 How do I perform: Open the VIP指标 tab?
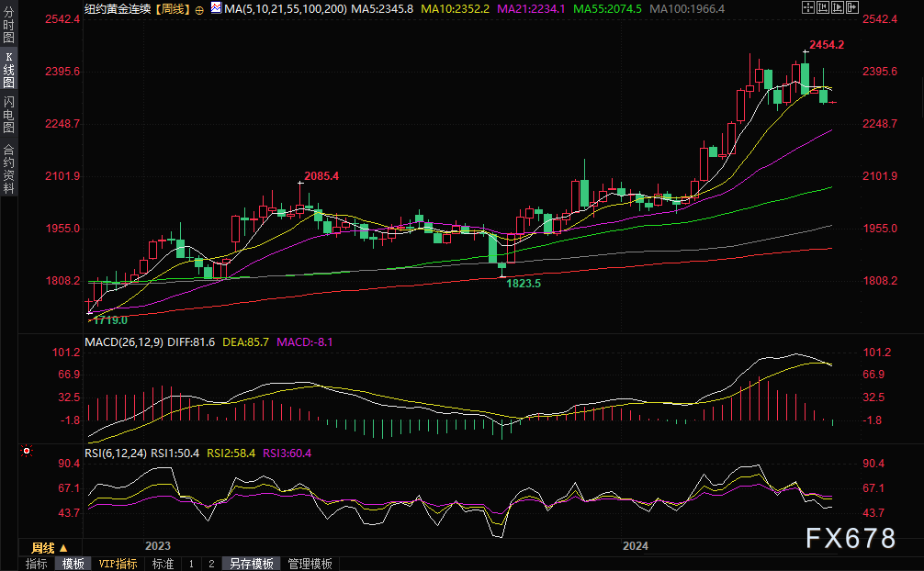point(118,564)
